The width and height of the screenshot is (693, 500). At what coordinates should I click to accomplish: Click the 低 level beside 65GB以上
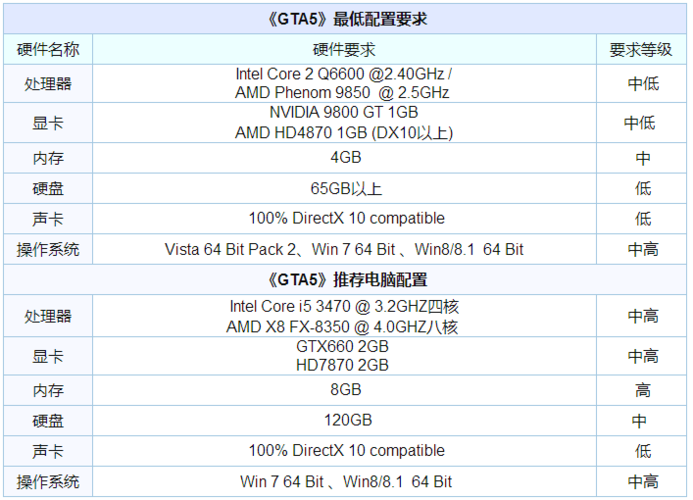(x=642, y=188)
